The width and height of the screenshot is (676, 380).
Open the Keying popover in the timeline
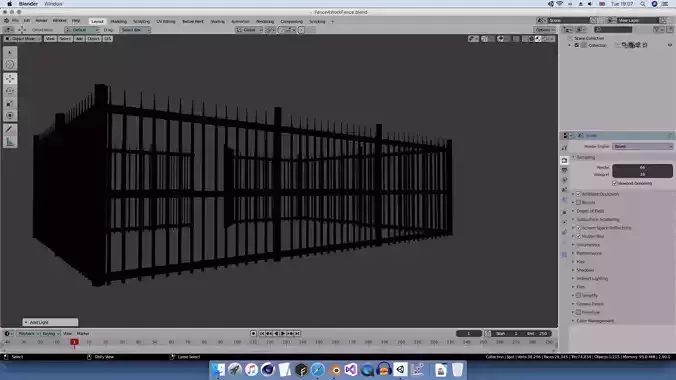point(50,333)
